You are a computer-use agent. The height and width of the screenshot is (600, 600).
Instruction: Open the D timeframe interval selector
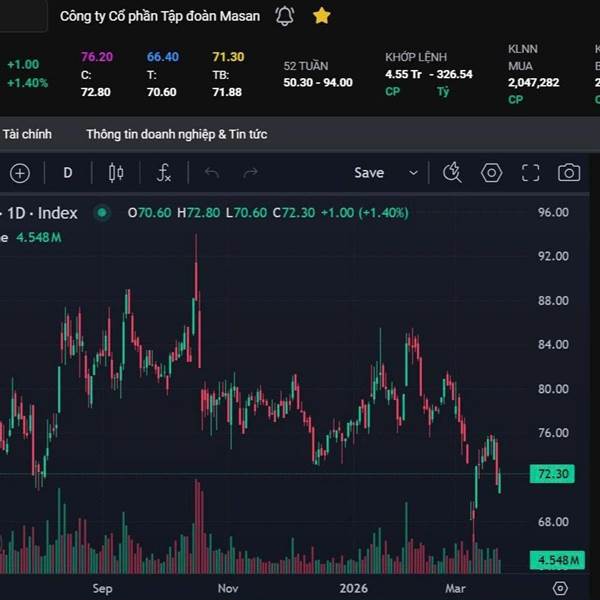[68, 173]
